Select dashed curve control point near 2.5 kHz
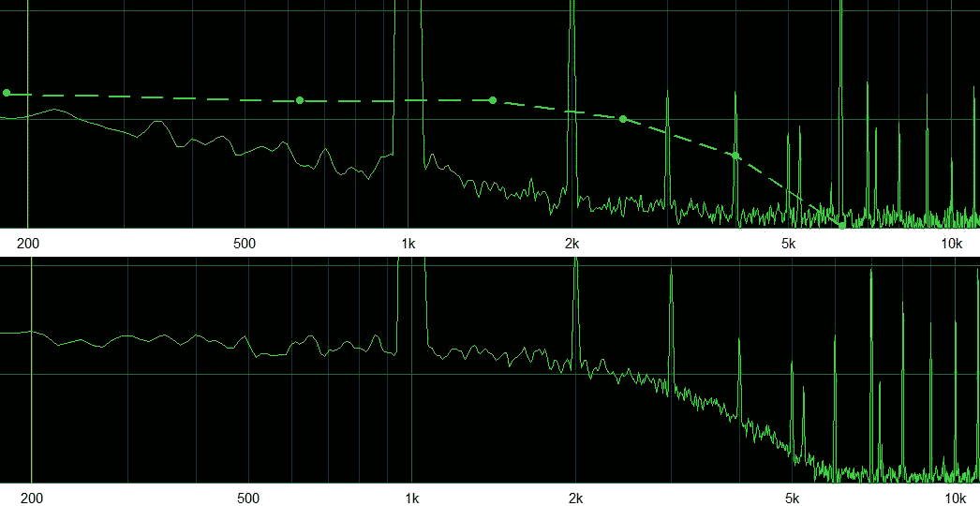 pos(623,118)
